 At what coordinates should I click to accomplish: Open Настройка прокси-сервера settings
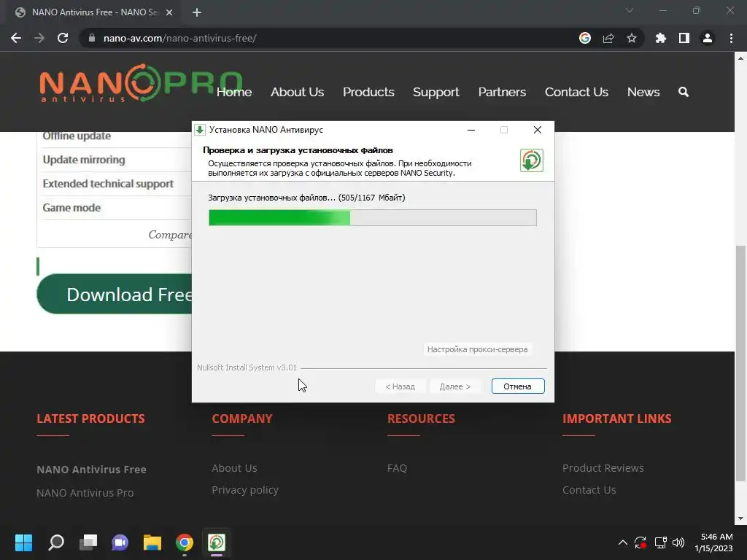click(x=477, y=349)
